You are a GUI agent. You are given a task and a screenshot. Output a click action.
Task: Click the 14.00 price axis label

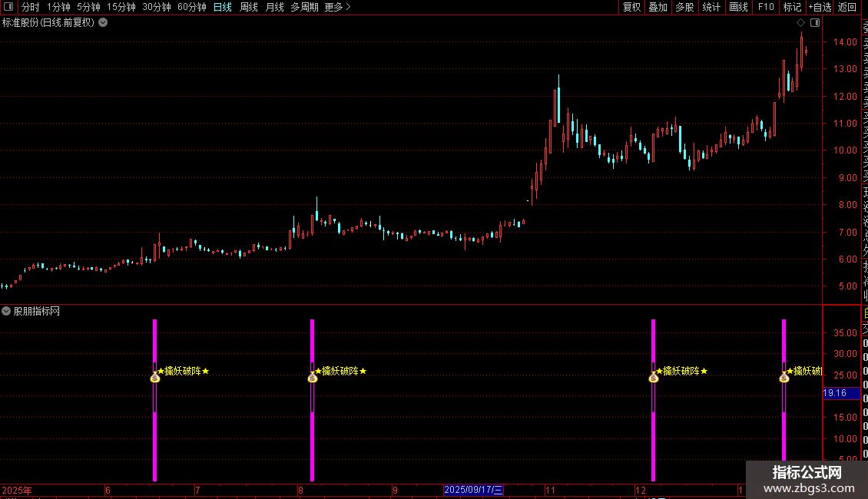coord(845,42)
